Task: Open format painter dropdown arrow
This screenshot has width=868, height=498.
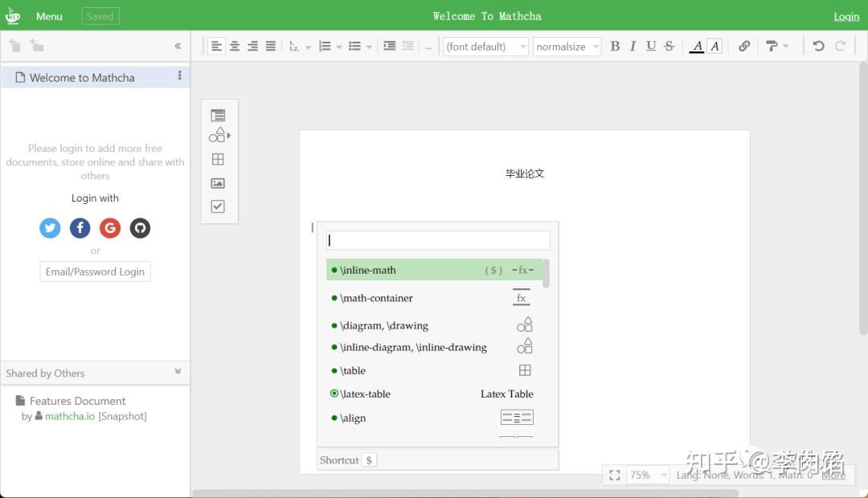Action: [x=785, y=47]
